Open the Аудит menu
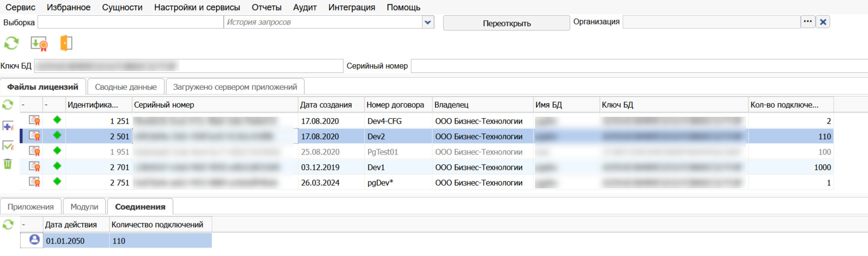 click(304, 7)
